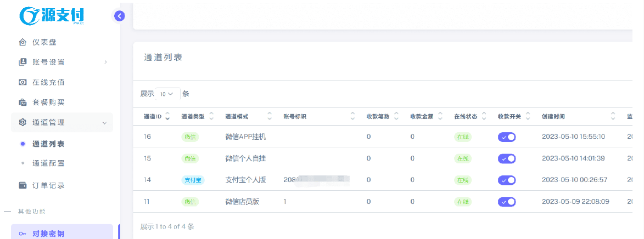Screen dimensions: 644x239
Task: Expand the 账号设置 submenu chevron
Action: point(105,62)
